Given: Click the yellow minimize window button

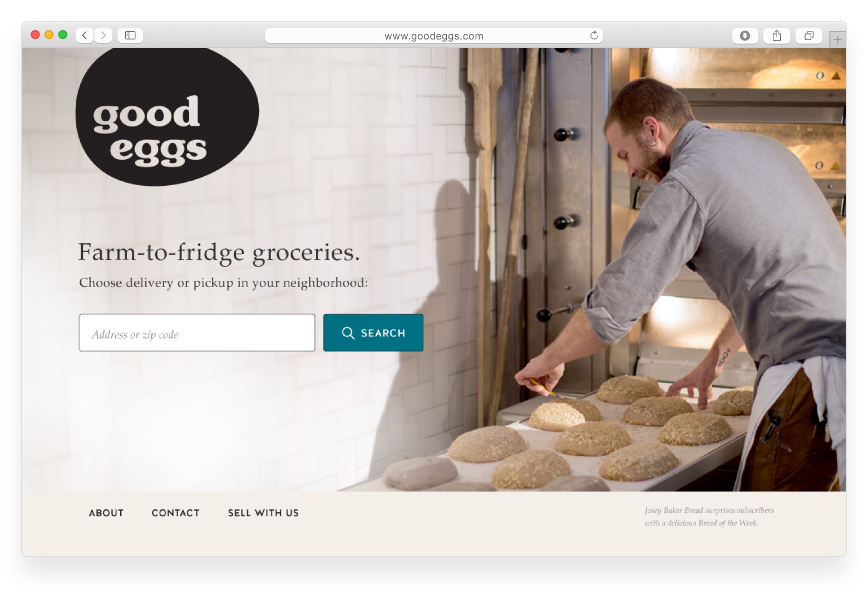Looking at the screenshot, I should pyautogui.click(x=49, y=34).
